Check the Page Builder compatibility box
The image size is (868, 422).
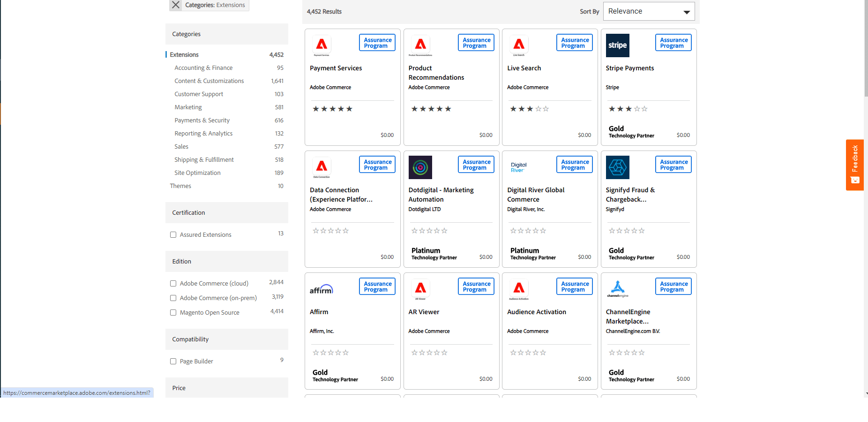point(173,362)
